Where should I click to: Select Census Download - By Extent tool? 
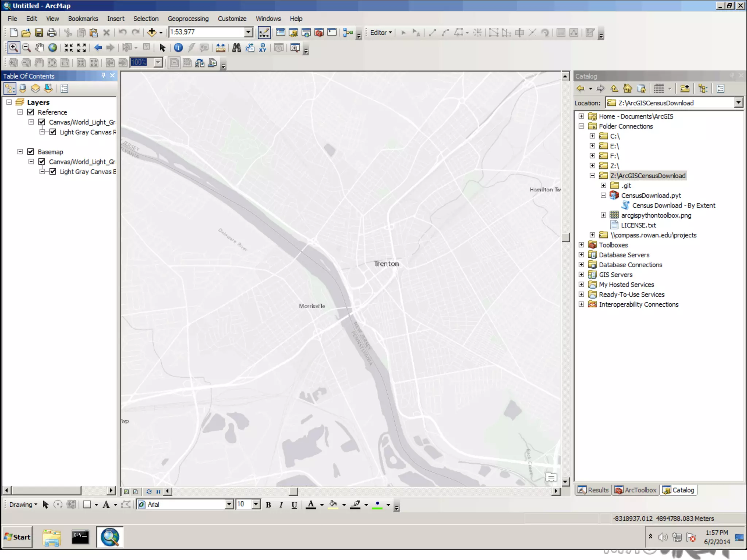point(673,206)
